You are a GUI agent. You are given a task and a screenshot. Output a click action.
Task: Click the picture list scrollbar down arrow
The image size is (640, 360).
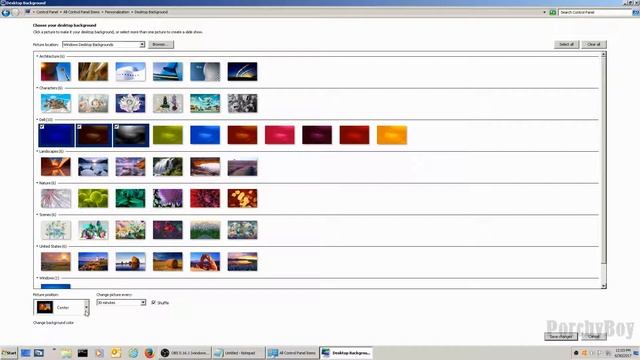click(x=603, y=286)
